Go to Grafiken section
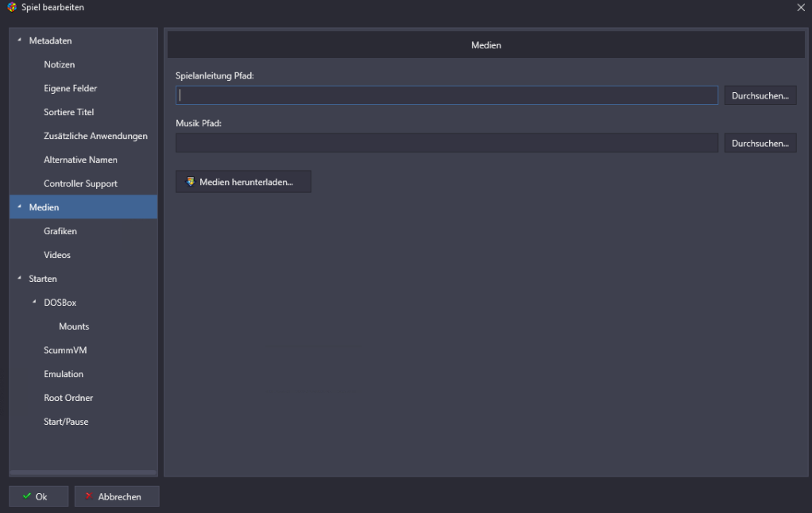 60,231
